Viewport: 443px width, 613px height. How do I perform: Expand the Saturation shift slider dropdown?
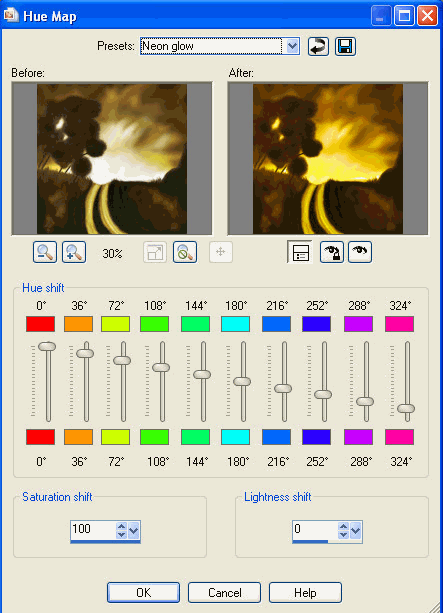click(x=134, y=531)
